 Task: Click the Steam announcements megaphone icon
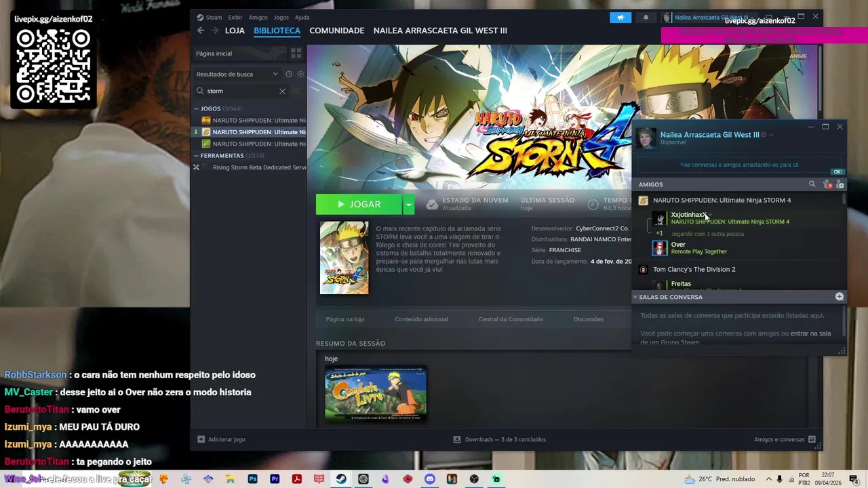pos(620,18)
